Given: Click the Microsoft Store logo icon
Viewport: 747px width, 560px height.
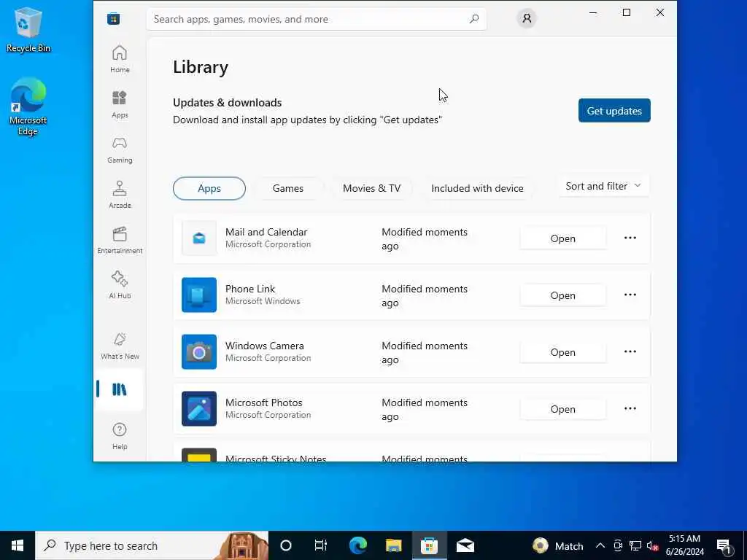Looking at the screenshot, I should [x=113, y=19].
